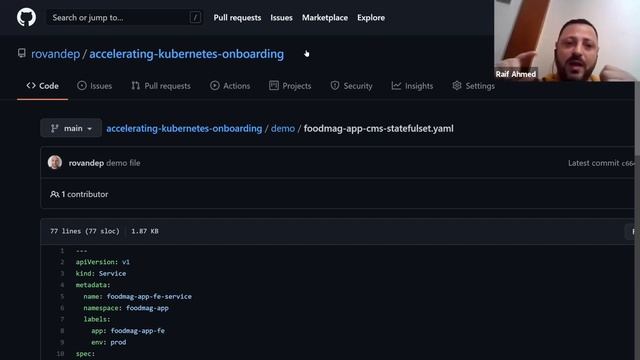Select line number 1 of the file
Screen dimensions: 640x360
point(62,251)
